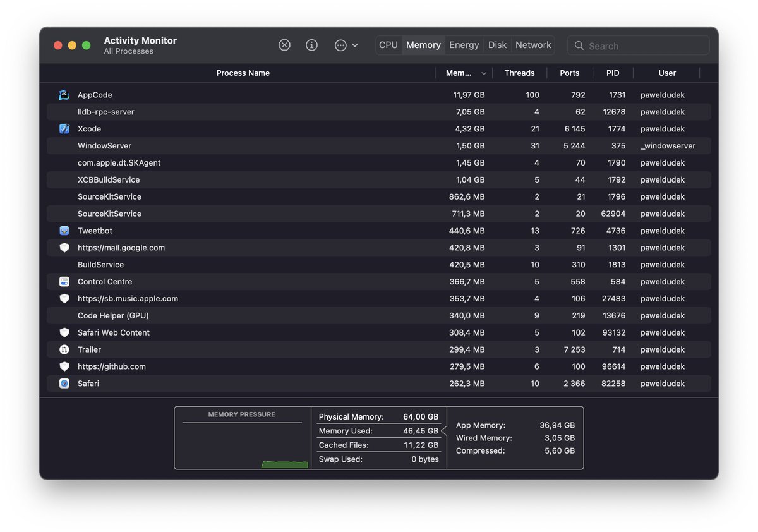Click the Trailer app icon
Image resolution: width=758 pixels, height=532 pixels.
click(x=64, y=349)
